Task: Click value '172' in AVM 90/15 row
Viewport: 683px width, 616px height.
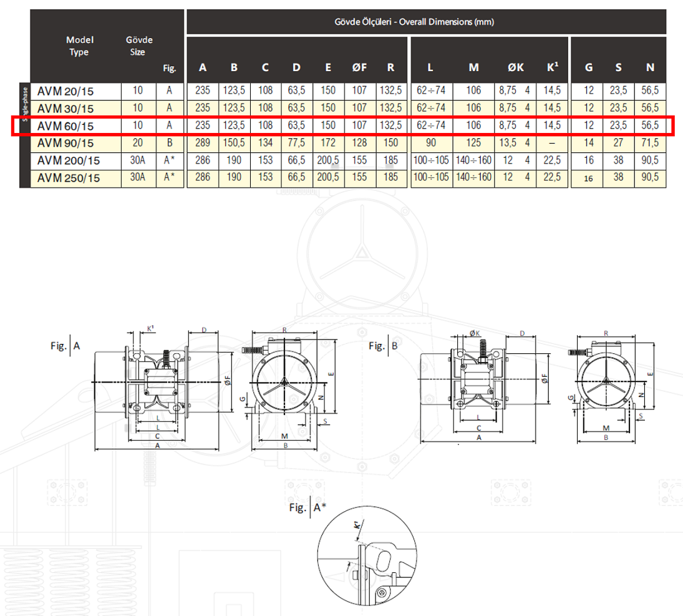Action: 328,143
